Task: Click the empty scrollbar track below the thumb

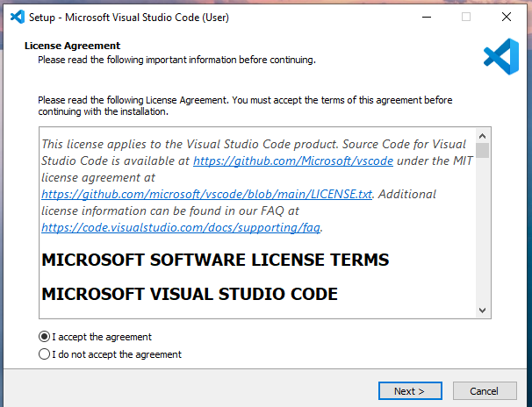Action: pos(482,237)
